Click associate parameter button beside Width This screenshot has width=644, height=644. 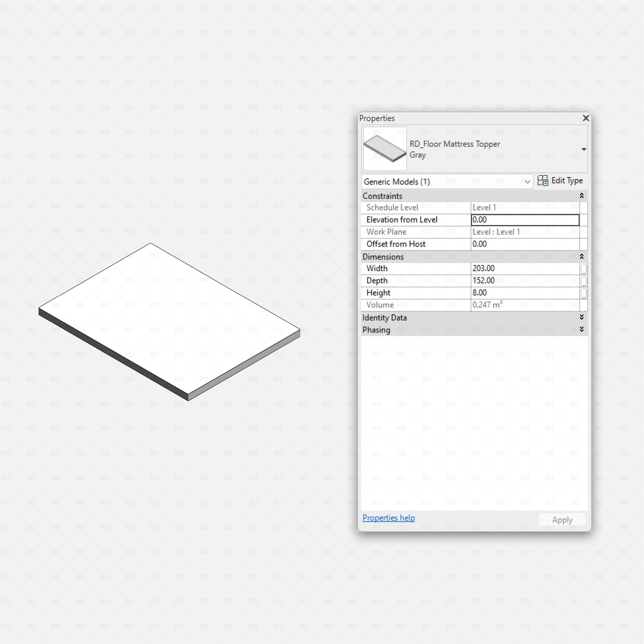pos(584,268)
